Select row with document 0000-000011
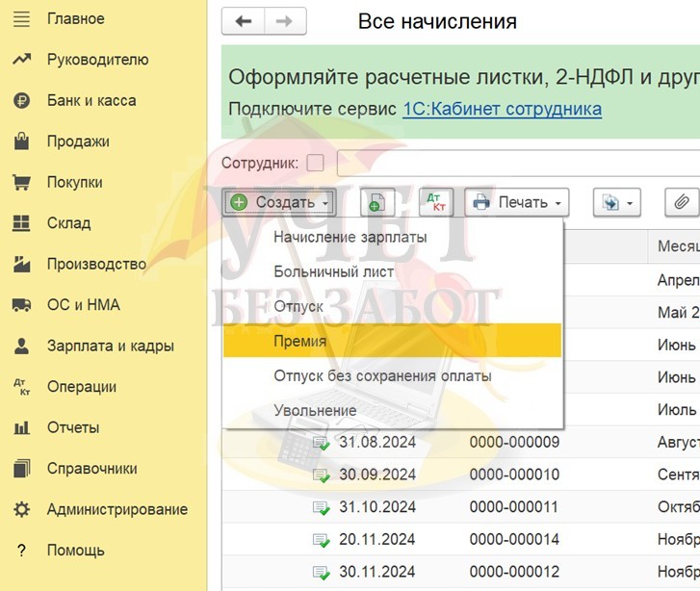 [513, 507]
